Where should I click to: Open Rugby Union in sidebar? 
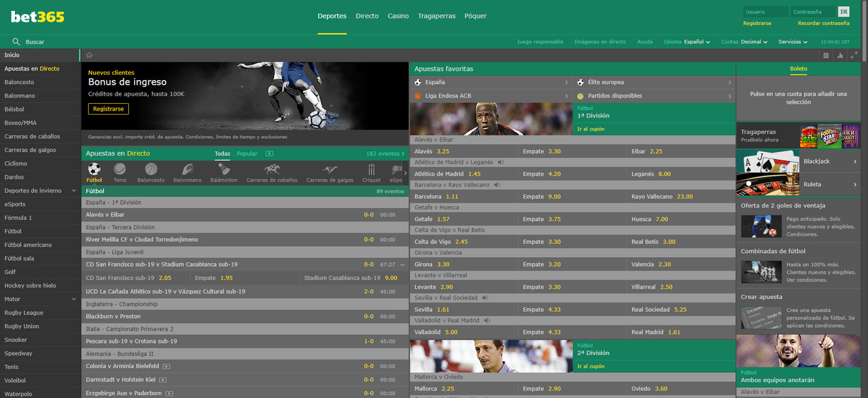(40, 326)
